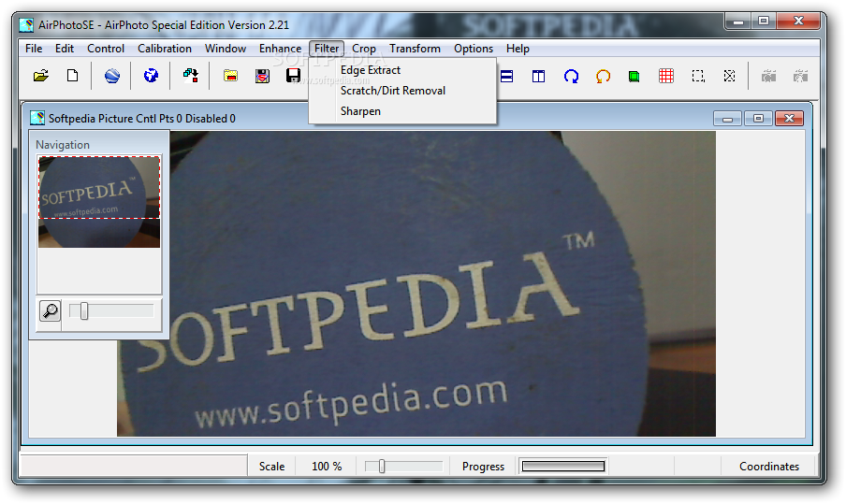Viewport: 846px width, 504px height.
Task: Click the first greyed-out camera icon
Action: coord(769,76)
